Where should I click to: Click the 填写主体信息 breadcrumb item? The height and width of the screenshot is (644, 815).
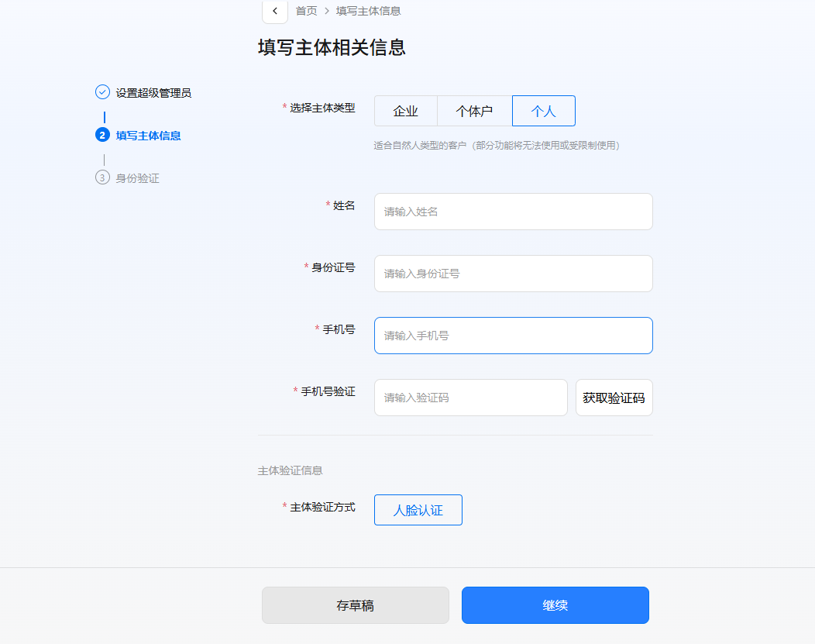click(368, 11)
